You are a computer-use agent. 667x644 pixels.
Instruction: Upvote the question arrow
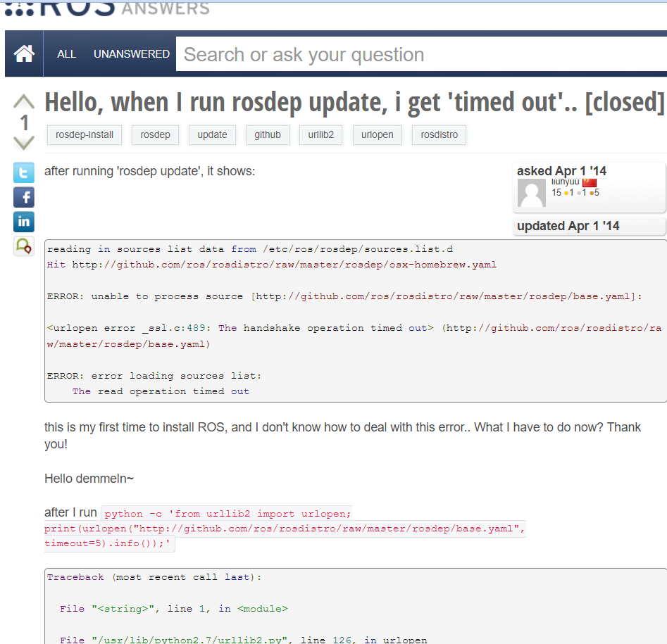point(24,101)
